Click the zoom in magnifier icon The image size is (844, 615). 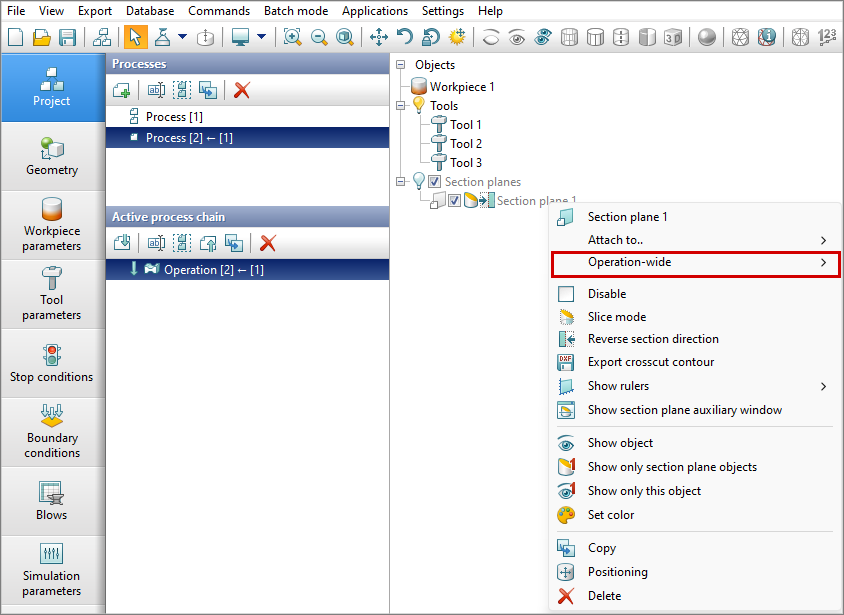point(292,37)
